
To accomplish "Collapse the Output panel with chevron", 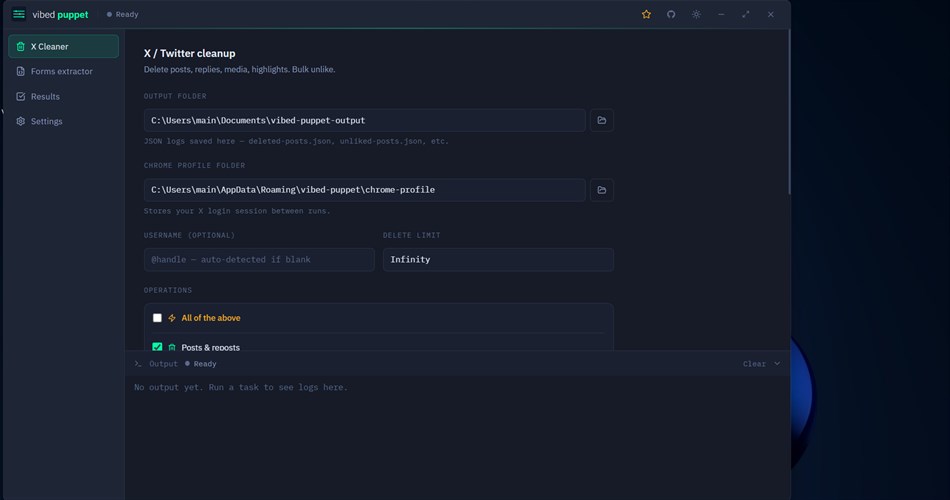I will [777, 364].
